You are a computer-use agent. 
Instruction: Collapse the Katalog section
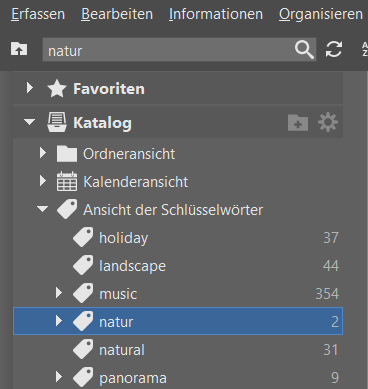pyautogui.click(x=29, y=122)
